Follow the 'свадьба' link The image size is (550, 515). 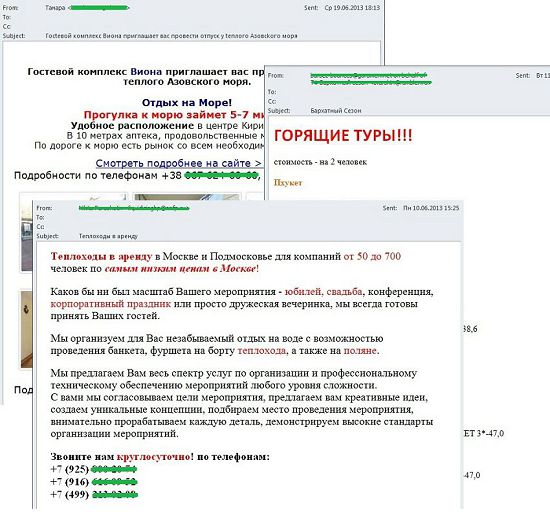point(344,292)
